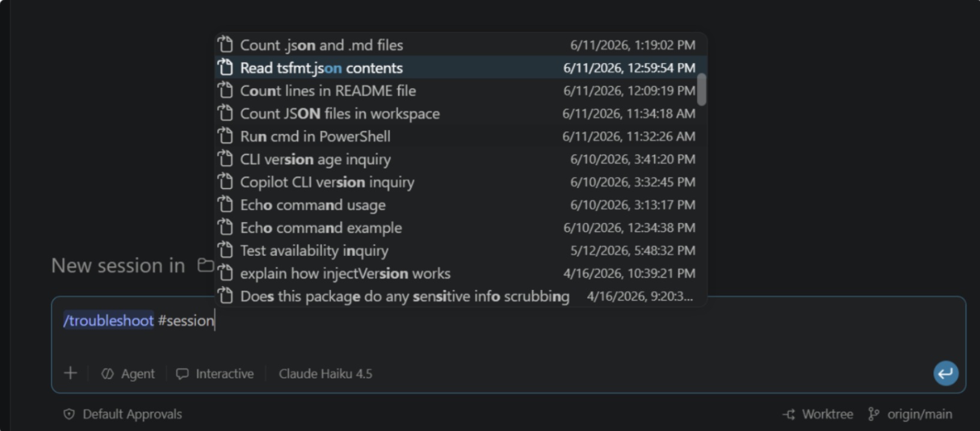Image resolution: width=980 pixels, height=431 pixels.
Task: Click timestamp 6/10/2026, 12:34:38 PM
Action: click(x=629, y=227)
